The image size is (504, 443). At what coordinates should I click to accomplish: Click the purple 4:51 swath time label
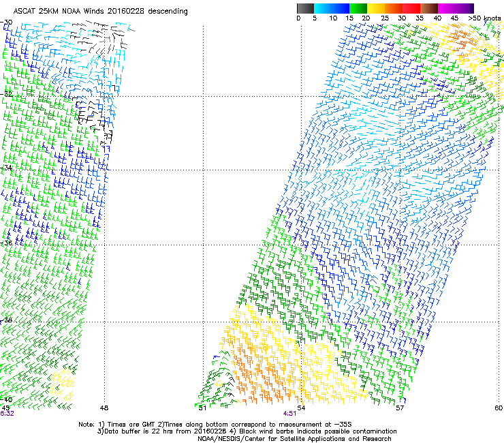289,414
